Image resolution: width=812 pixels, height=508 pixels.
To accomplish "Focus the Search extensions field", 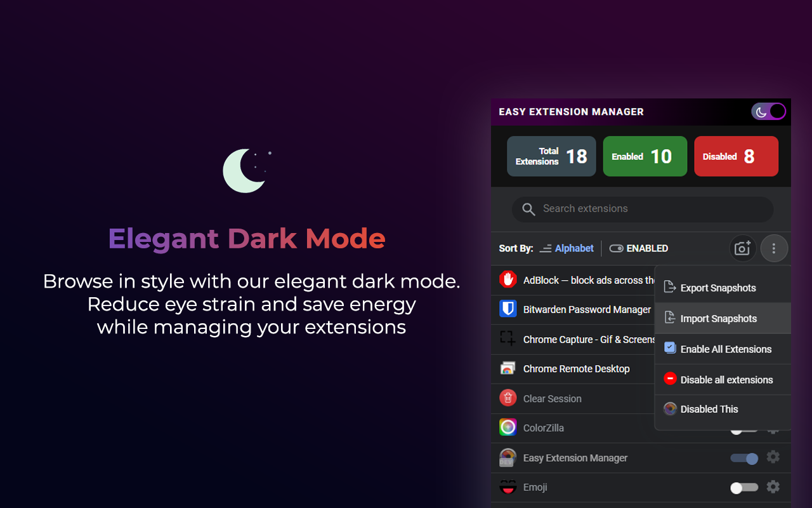I will point(642,209).
